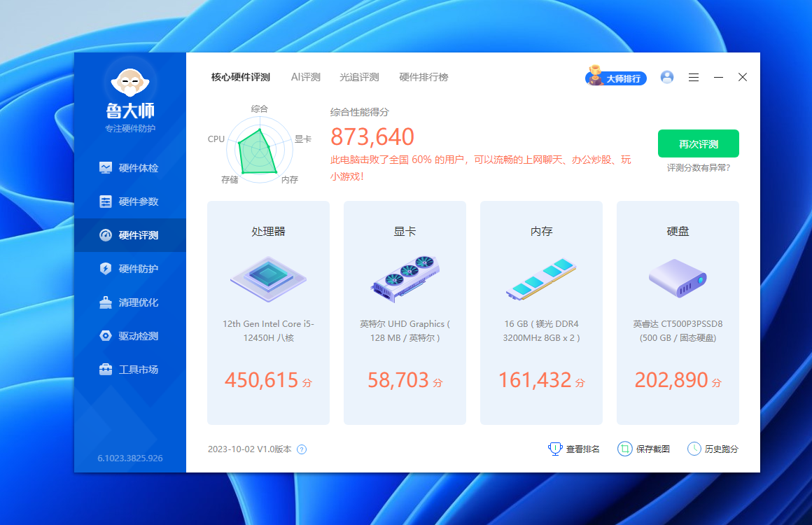Screen dimensions: 812x525
Task: Click the performance radar chart
Action: point(260,148)
